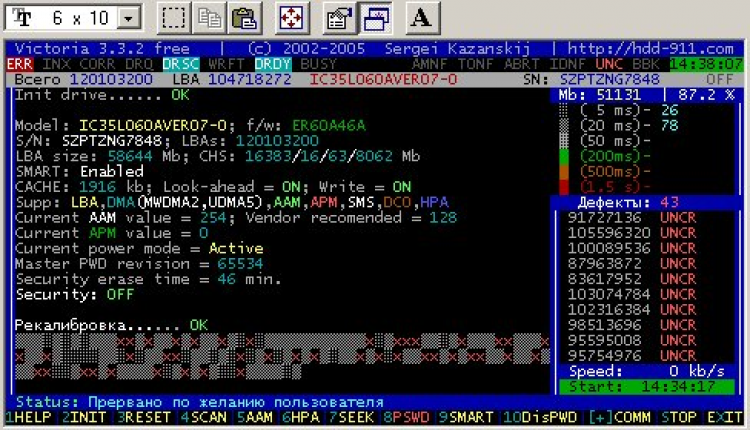
Task: Click the Speed: 0 kb/s readout
Action: click(x=647, y=371)
